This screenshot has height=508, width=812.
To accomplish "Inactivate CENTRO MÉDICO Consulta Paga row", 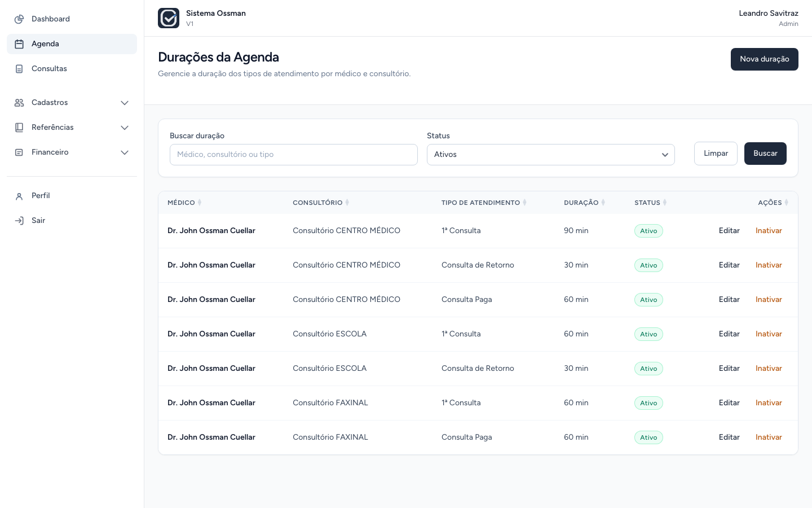I will (x=769, y=300).
